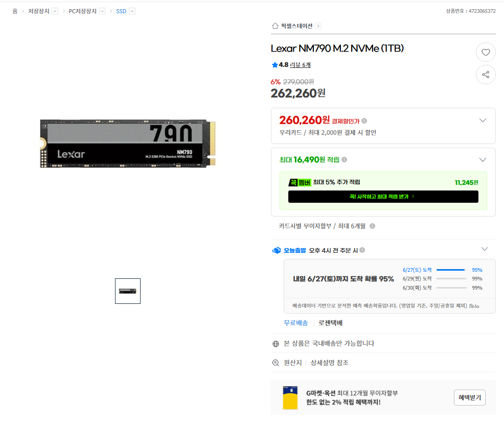
Task: Open SSD category breadcrumb link
Action: 121,11
